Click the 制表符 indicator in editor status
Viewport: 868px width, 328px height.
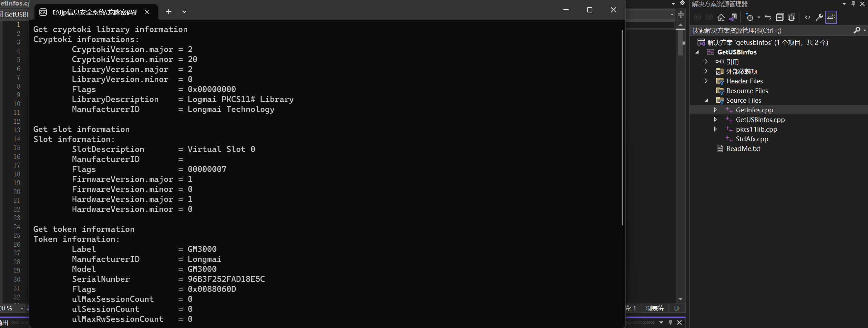[x=655, y=308]
